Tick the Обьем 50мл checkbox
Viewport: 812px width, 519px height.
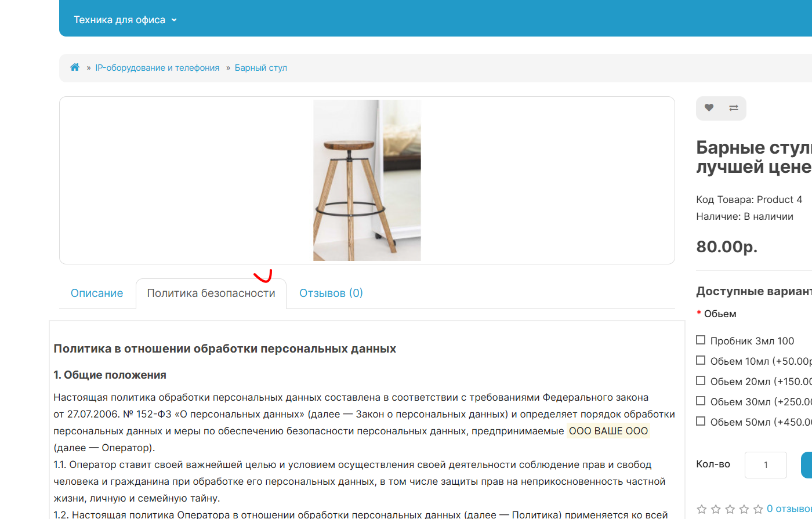tap(701, 421)
